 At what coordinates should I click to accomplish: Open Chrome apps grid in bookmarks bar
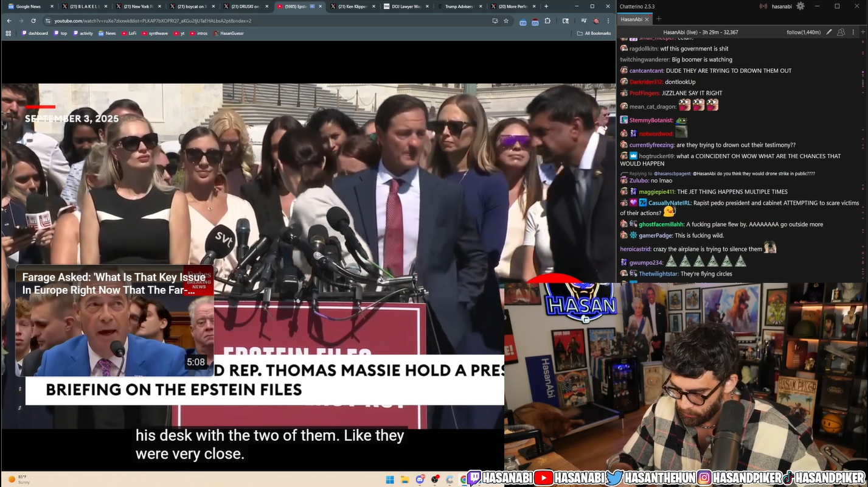(9, 33)
